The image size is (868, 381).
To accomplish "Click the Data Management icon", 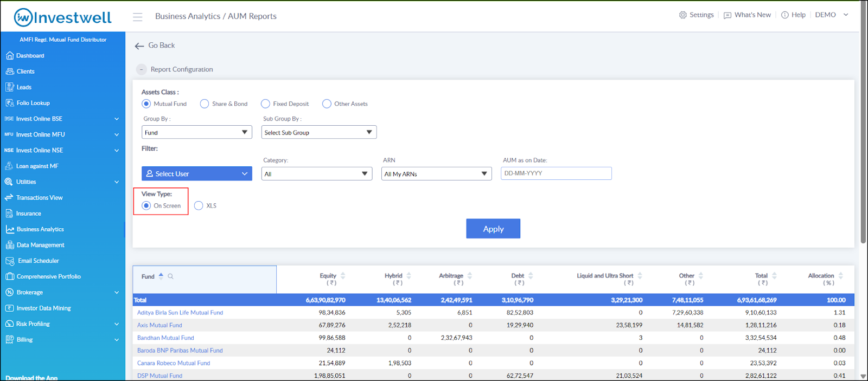I will (x=10, y=245).
